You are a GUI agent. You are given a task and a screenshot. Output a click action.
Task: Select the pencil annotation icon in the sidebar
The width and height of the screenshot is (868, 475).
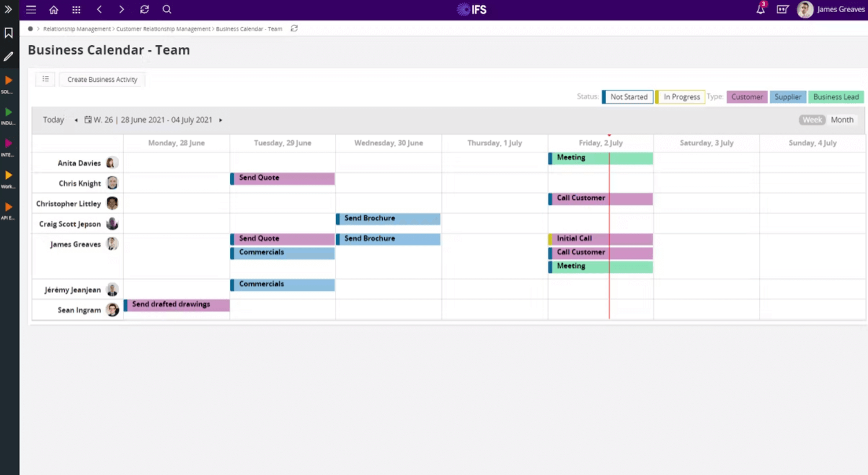pos(8,56)
